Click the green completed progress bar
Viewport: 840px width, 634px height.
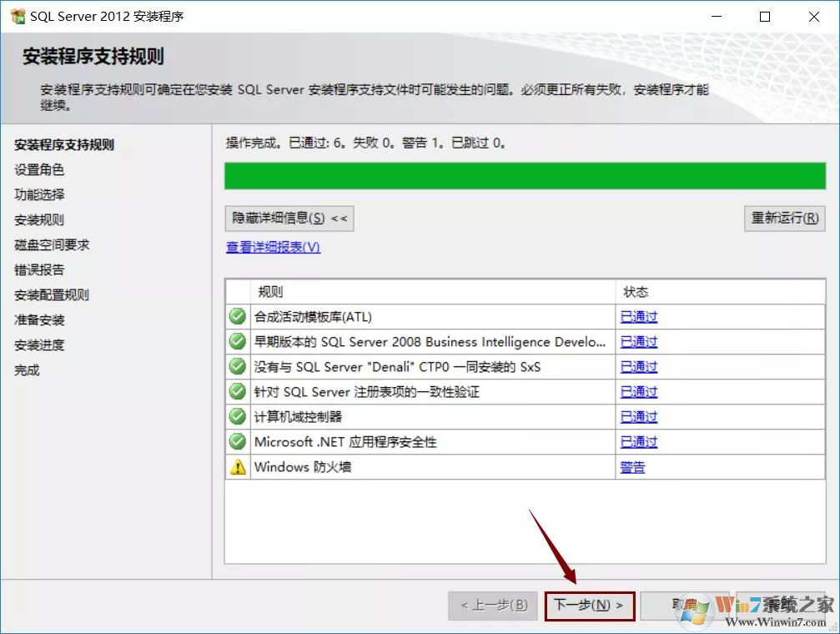[525, 176]
